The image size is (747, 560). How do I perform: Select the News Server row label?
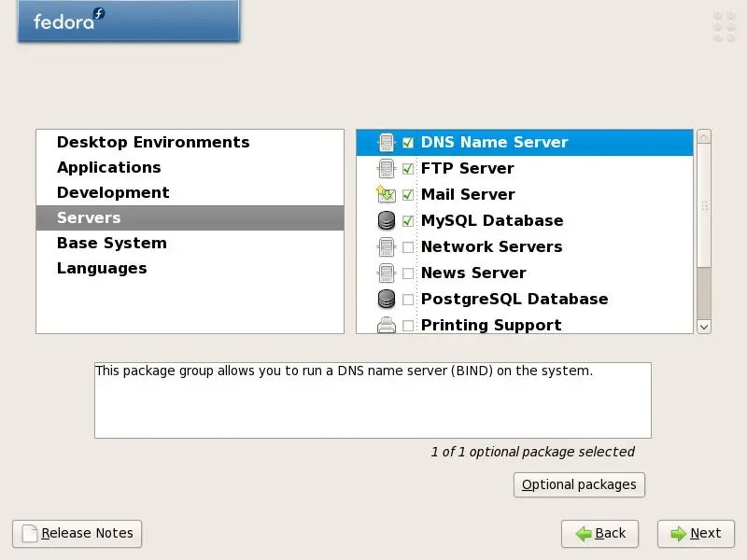click(473, 273)
